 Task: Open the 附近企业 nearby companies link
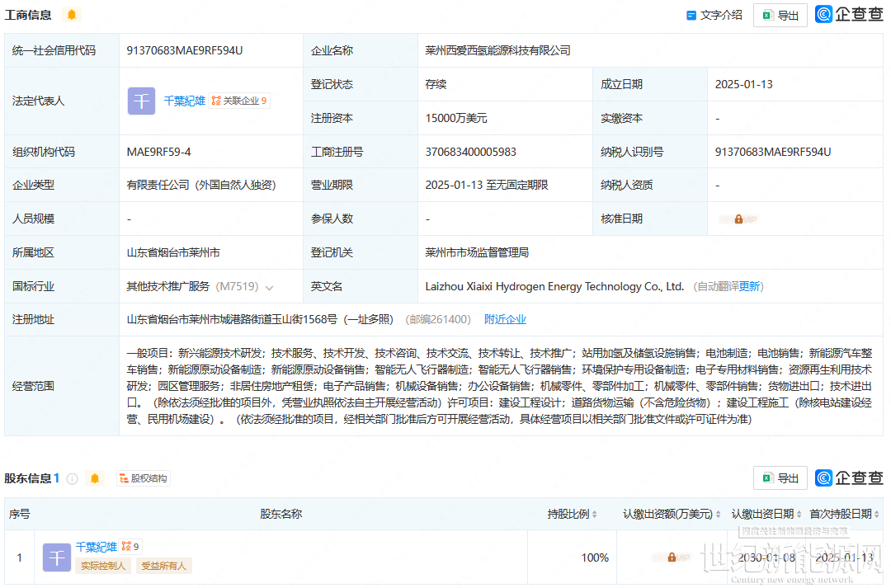coord(505,319)
